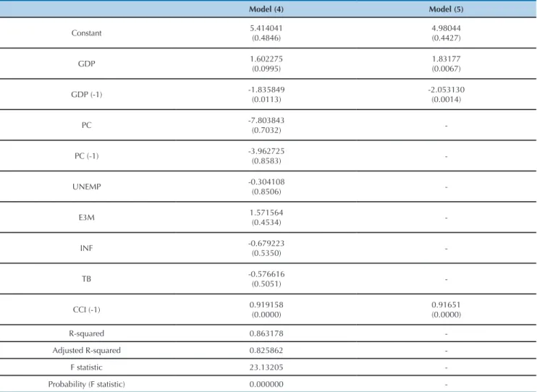Select the Constant value 4.98044
Screen dimensions: 537x392
[x=446, y=28]
